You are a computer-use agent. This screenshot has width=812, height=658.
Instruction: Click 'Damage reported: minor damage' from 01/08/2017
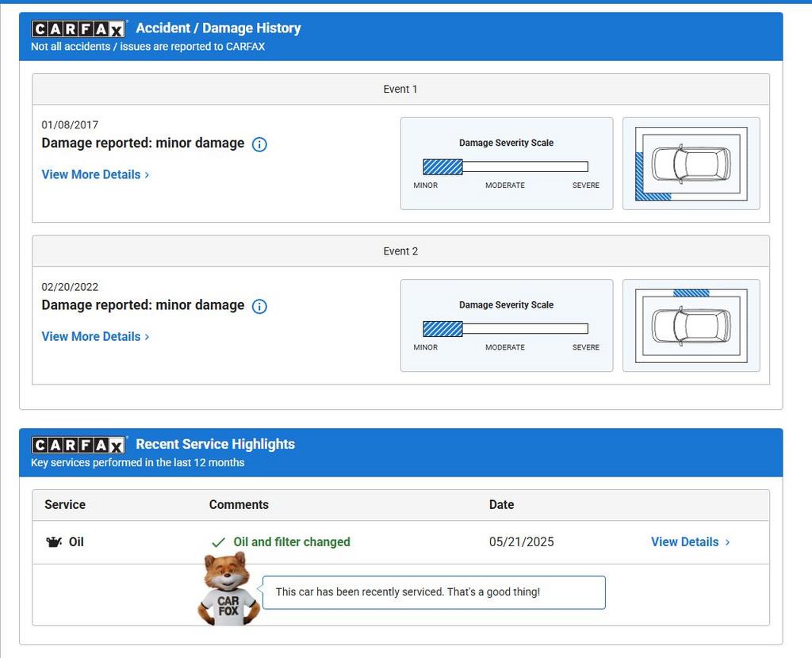click(143, 143)
